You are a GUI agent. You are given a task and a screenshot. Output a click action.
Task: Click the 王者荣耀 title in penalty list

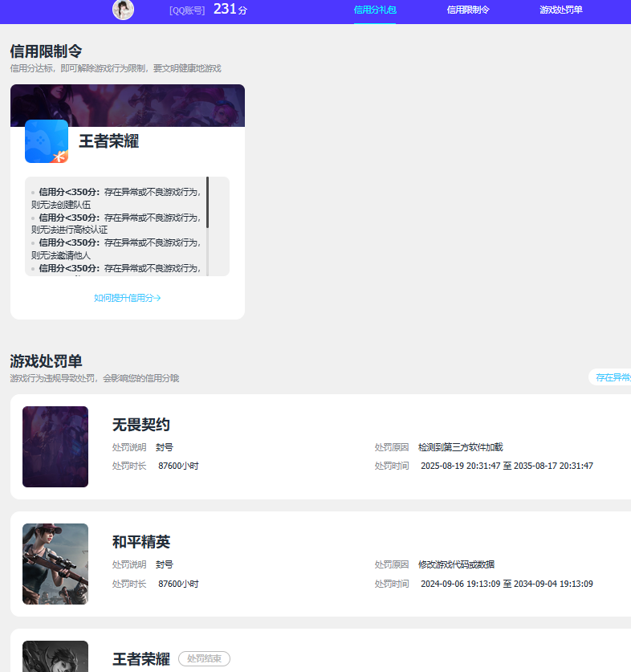[x=141, y=659]
